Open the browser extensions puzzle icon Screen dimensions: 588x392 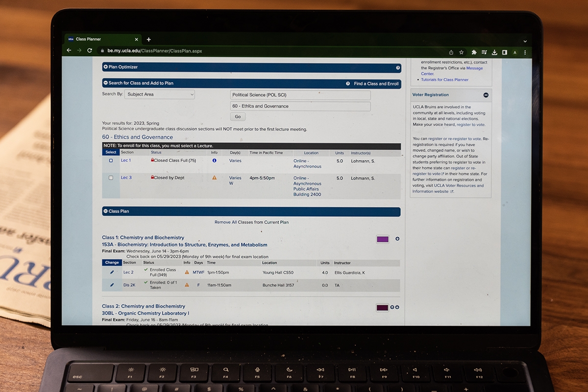[474, 52]
